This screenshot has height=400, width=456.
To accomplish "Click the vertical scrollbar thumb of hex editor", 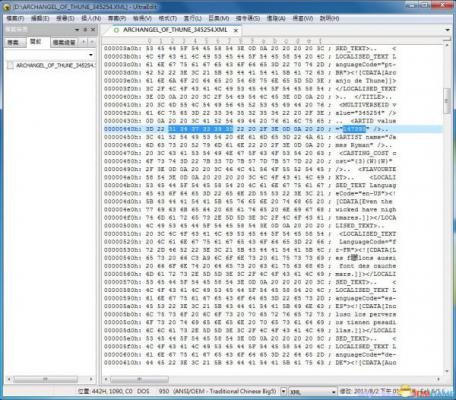I will 446,101.
